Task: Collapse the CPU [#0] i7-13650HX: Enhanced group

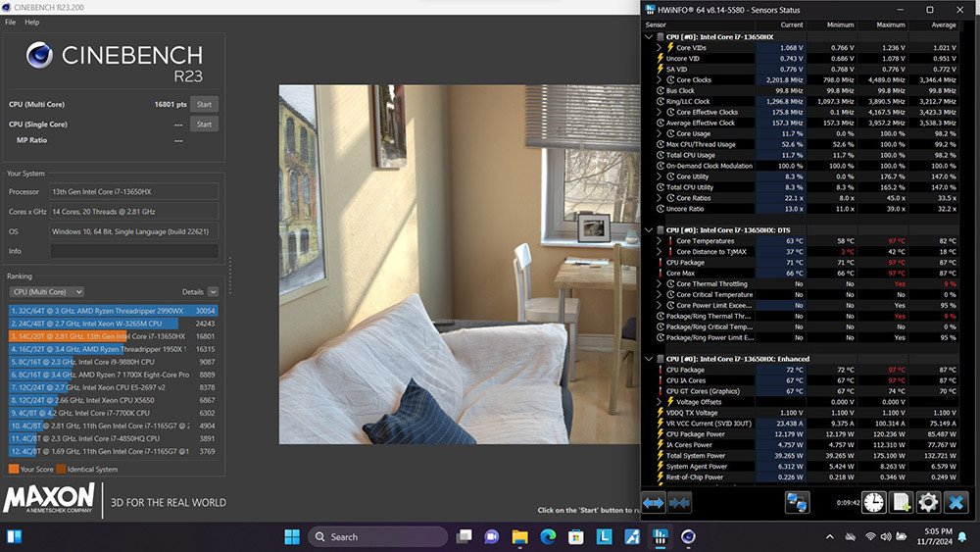Action: (648, 359)
